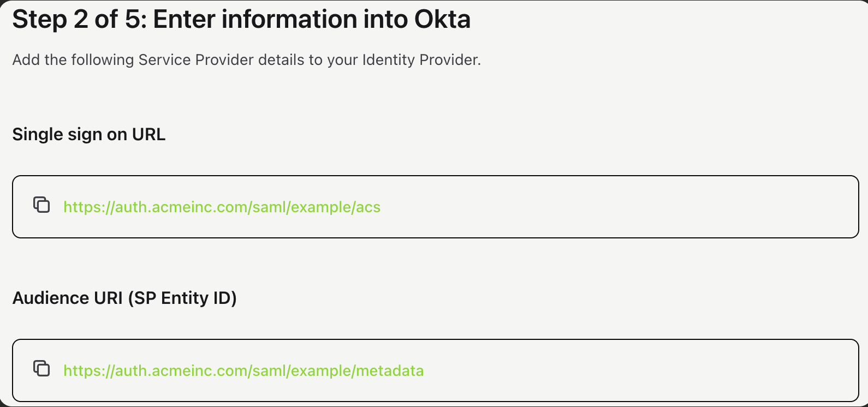Copy the Audience URI value
The height and width of the screenshot is (407, 868).
(x=41, y=369)
